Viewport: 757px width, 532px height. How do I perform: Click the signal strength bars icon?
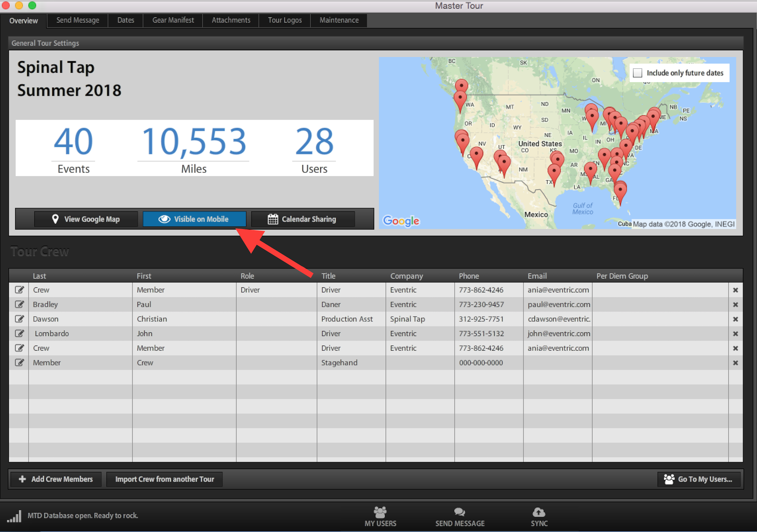(14, 516)
